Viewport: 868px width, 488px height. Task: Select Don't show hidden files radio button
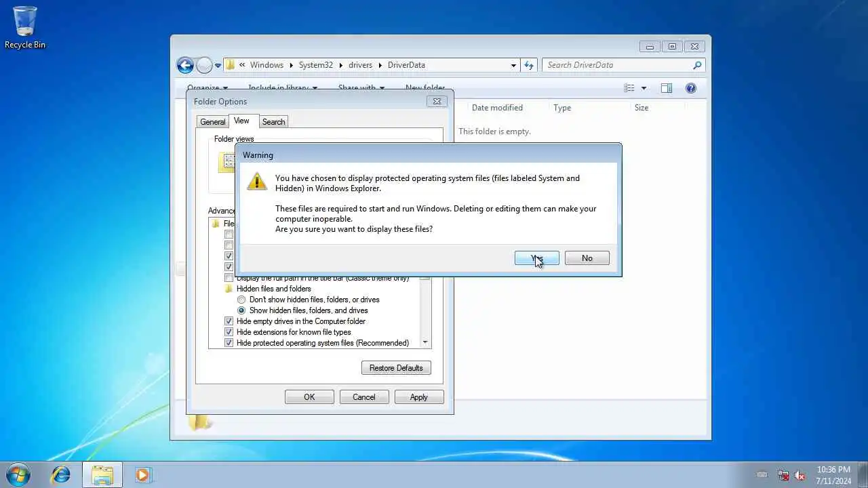click(241, 300)
